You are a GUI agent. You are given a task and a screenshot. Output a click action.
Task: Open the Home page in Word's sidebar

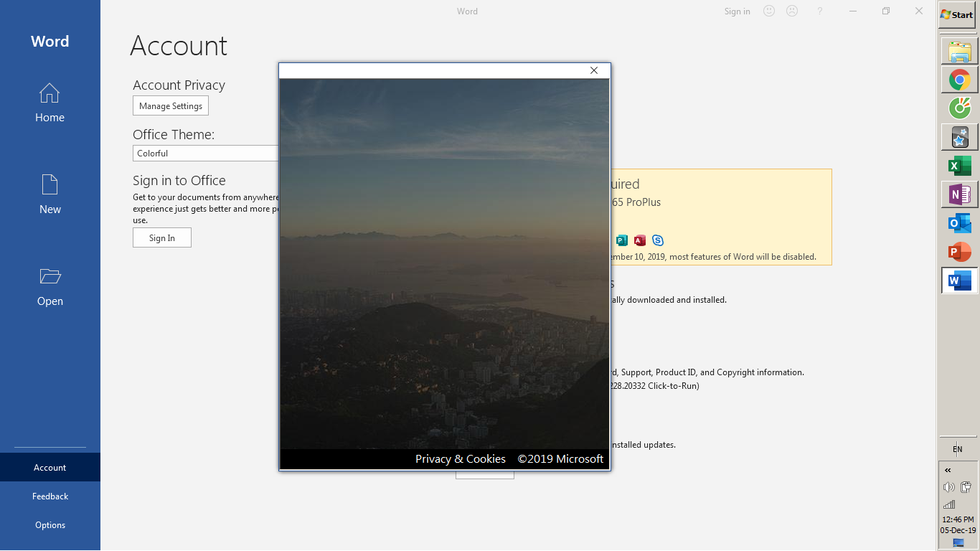(50, 103)
